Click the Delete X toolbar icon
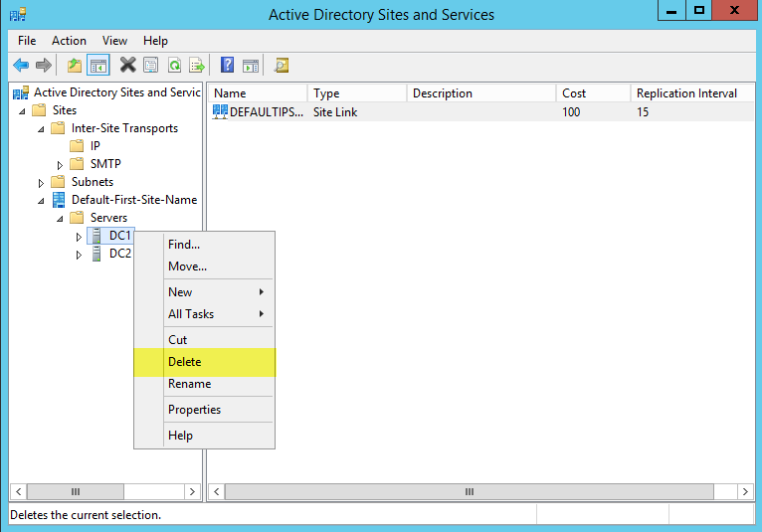 tap(127, 66)
